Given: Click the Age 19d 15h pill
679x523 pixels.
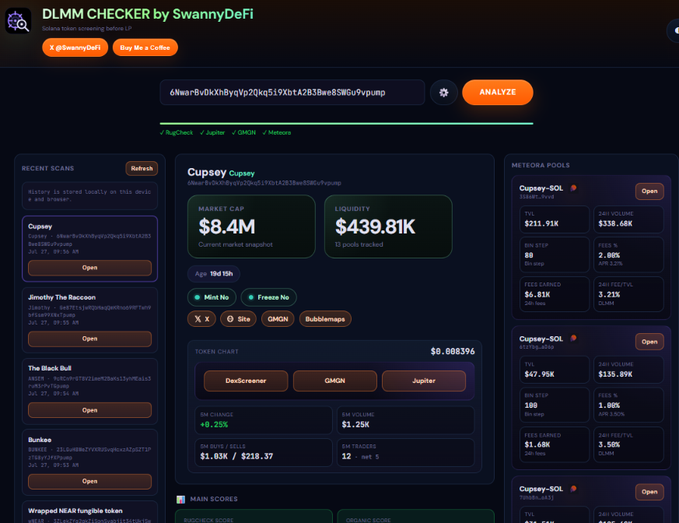Looking at the screenshot, I should tap(214, 274).
